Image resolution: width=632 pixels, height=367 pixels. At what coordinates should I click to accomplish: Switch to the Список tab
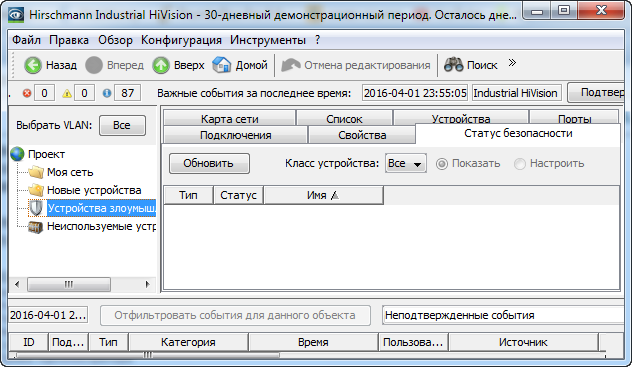(x=344, y=118)
